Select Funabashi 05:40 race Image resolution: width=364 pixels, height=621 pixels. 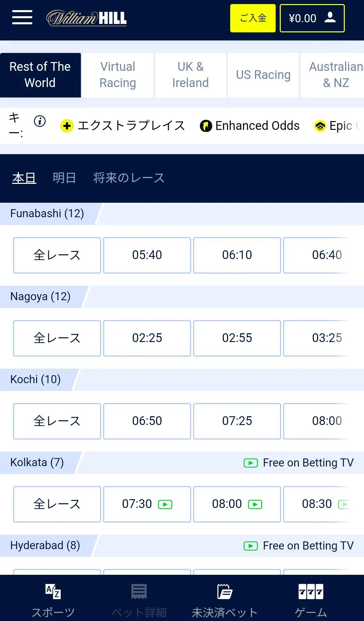147,255
